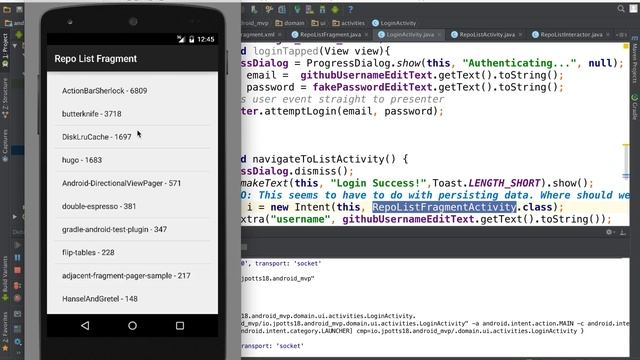Click navigateToListActivity method name
The height and width of the screenshot is (360, 640).
[318, 159]
